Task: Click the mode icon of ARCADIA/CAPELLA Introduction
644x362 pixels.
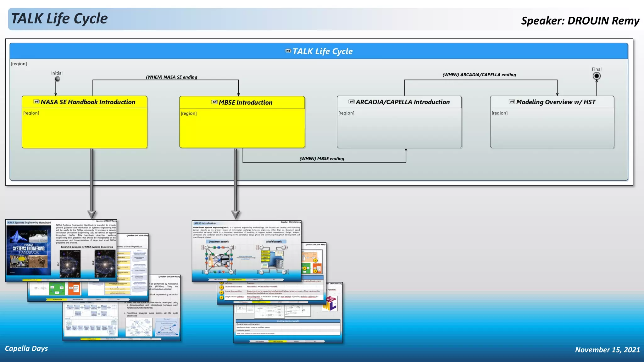Action: [x=352, y=102]
